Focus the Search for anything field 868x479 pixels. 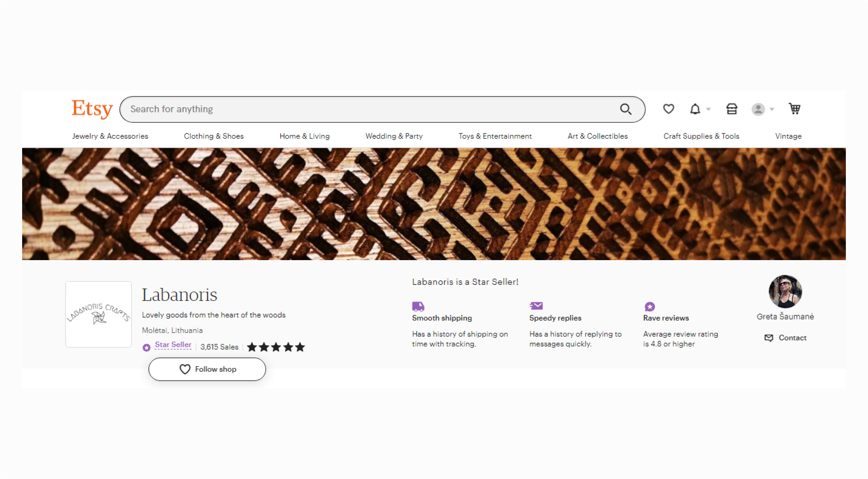(x=382, y=109)
